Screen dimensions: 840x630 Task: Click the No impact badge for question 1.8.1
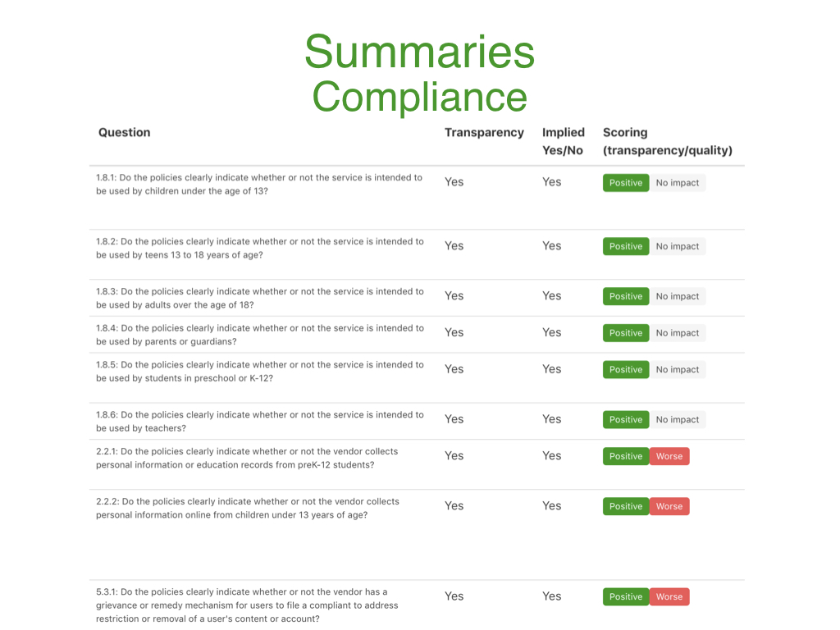pos(678,183)
